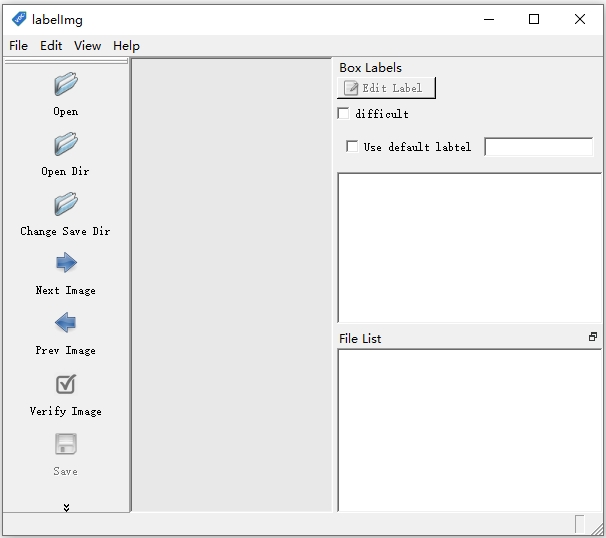Screen dimensions: 606x538
Task: Click the Open file folder icon
Action: coord(66,84)
